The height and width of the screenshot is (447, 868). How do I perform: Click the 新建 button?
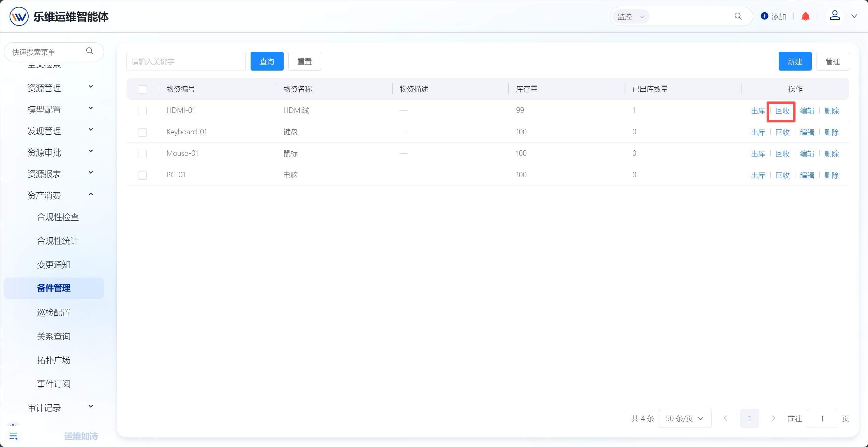pyautogui.click(x=795, y=61)
